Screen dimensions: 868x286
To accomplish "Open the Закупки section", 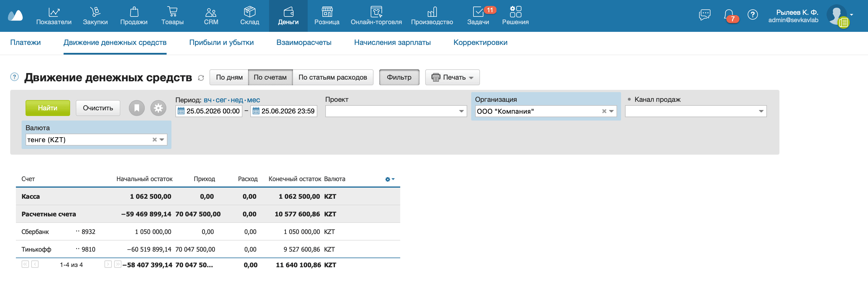I will 95,16.
